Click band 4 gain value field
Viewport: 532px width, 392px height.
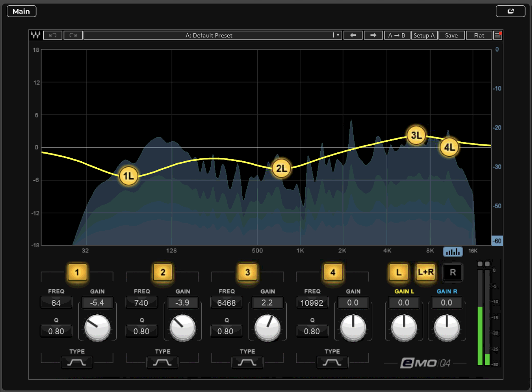(353, 303)
